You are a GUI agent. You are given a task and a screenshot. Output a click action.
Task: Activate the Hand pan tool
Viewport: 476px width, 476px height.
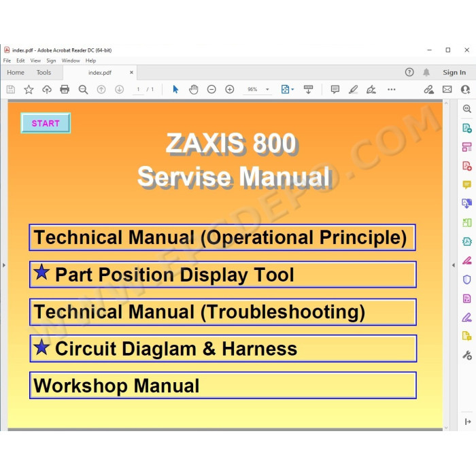pyautogui.click(x=193, y=89)
